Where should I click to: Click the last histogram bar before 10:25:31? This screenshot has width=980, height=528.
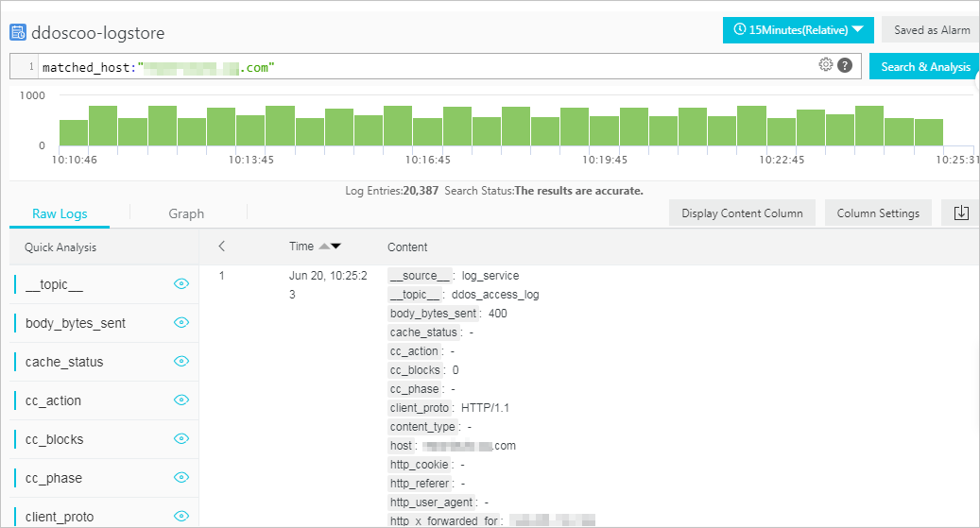coord(929,132)
